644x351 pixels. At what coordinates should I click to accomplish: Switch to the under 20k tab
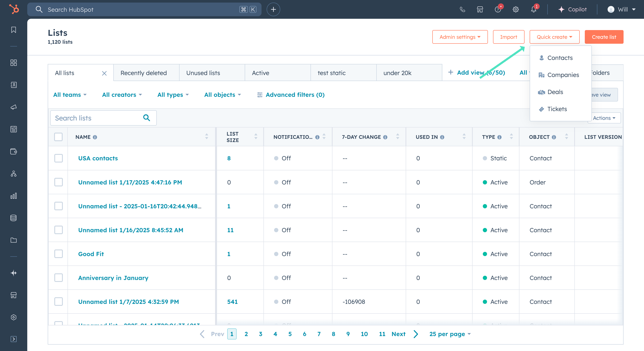pos(409,73)
